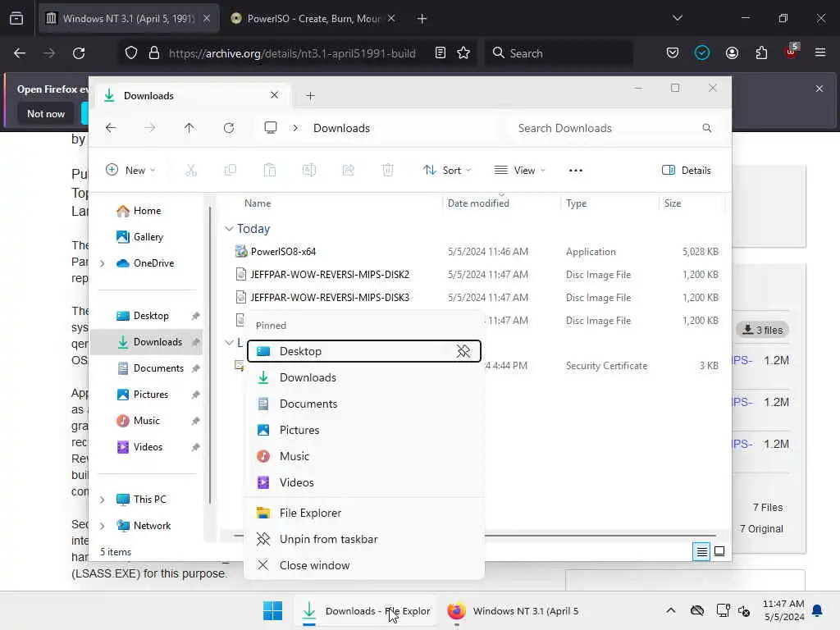Switch to the PowerISO Firefox tab
The height and width of the screenshot is (630, 840).
(x=313, y=18)
